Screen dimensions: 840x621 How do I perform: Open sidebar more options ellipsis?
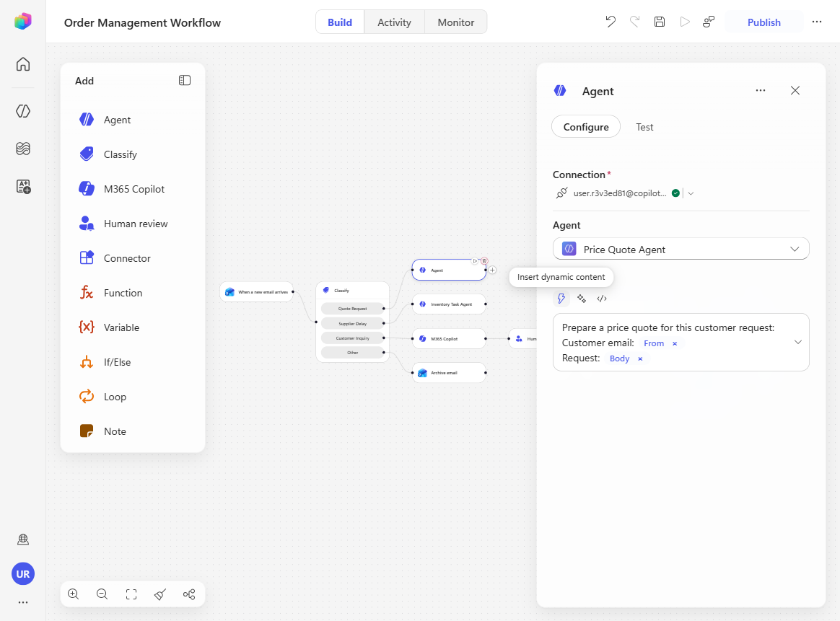point(23,602)
